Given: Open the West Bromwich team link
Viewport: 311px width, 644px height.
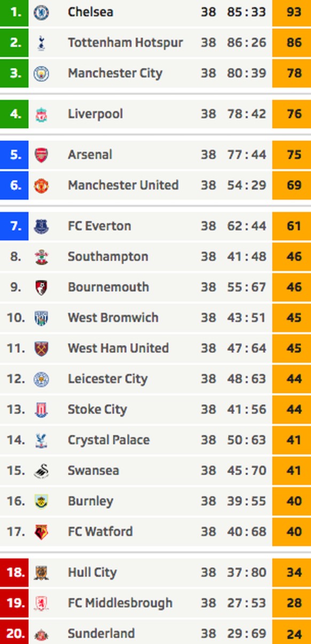Looking at the screenshot, I should point(113,318).
